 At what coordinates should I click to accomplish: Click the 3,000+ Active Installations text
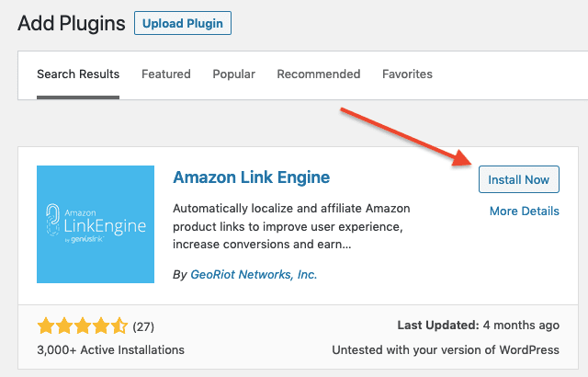110,349
